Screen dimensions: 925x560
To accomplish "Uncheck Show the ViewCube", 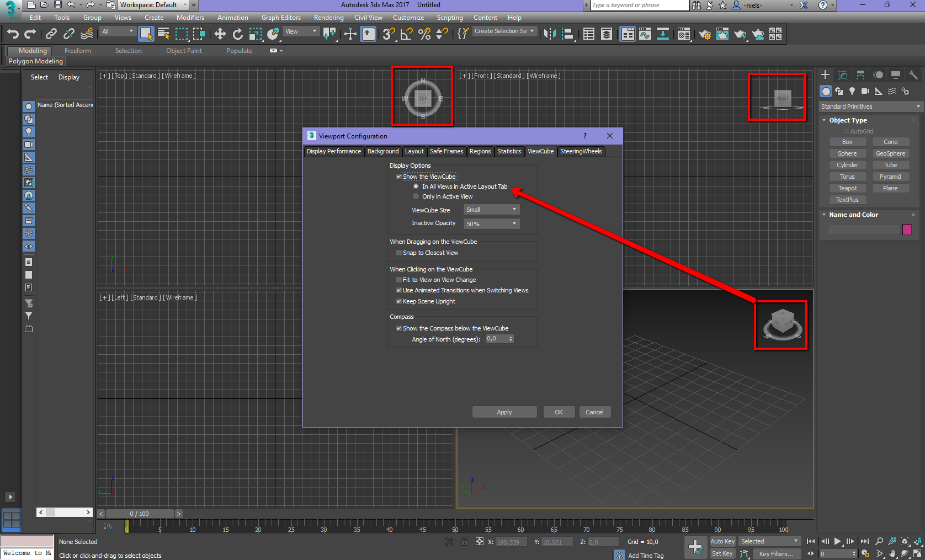I will point(399,176).
